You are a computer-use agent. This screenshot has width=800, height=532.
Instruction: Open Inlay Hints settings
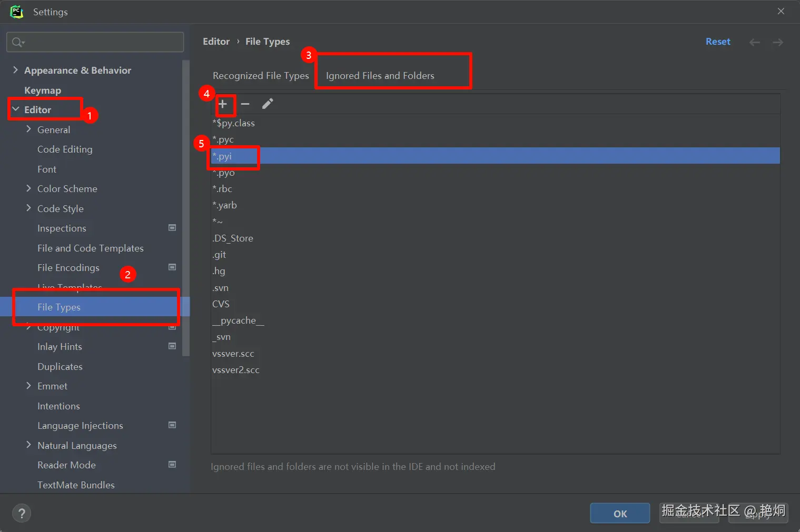pos(60,347)
